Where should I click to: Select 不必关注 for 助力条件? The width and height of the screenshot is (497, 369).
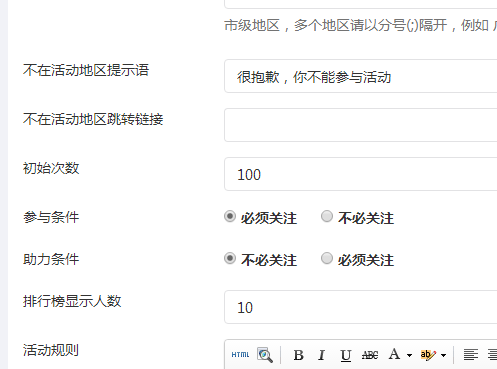tap(230, 258)
